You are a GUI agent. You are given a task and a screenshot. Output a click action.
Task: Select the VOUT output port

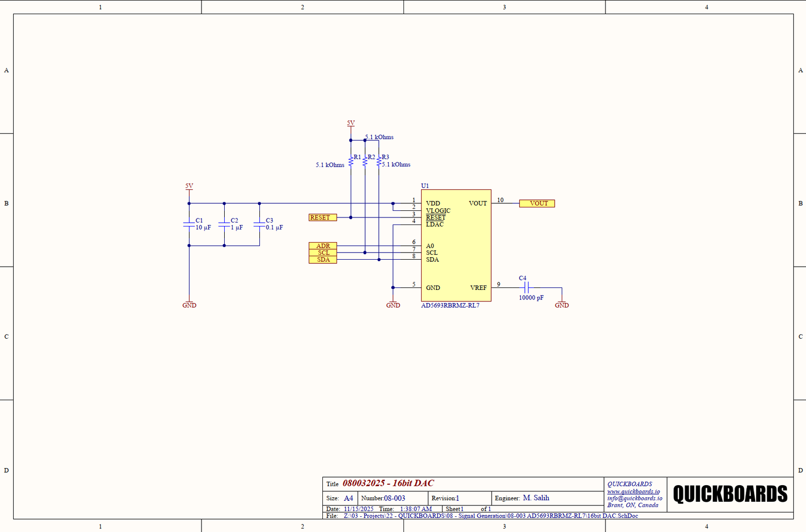pos(537,203)
